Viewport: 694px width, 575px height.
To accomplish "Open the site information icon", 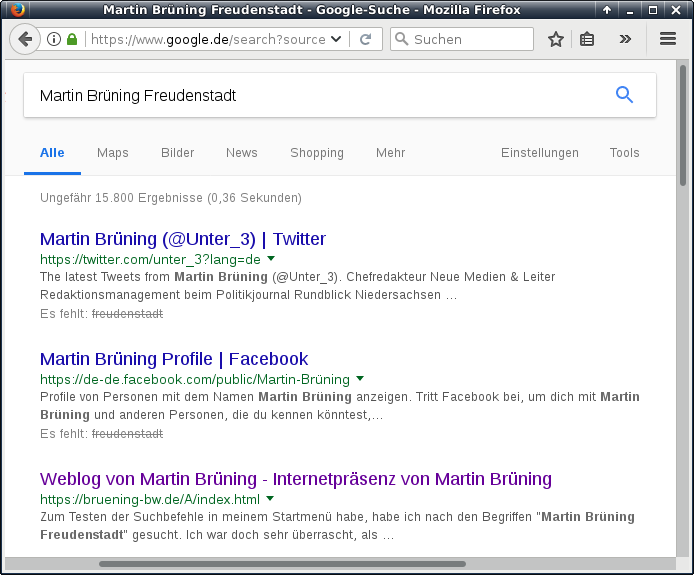I will (54, 39).
